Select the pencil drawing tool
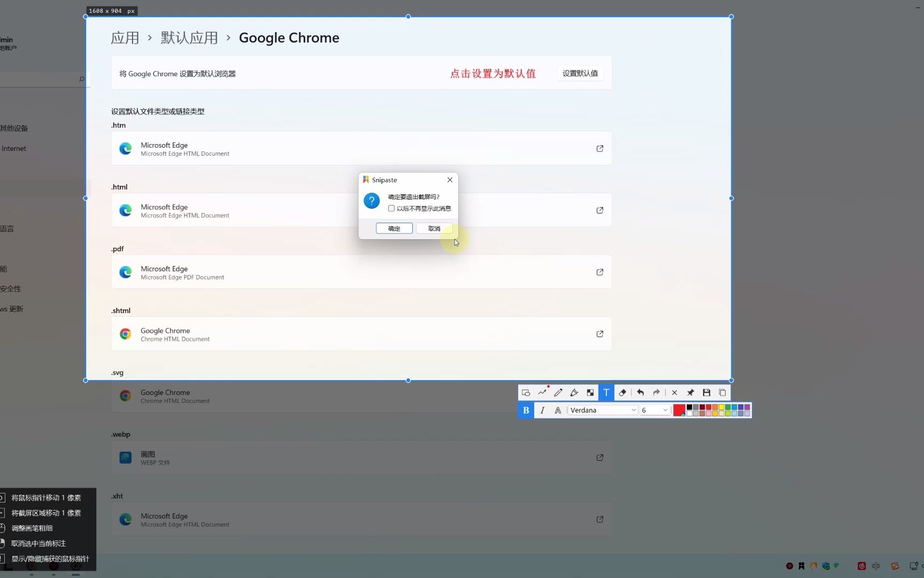 coord(558,393)
